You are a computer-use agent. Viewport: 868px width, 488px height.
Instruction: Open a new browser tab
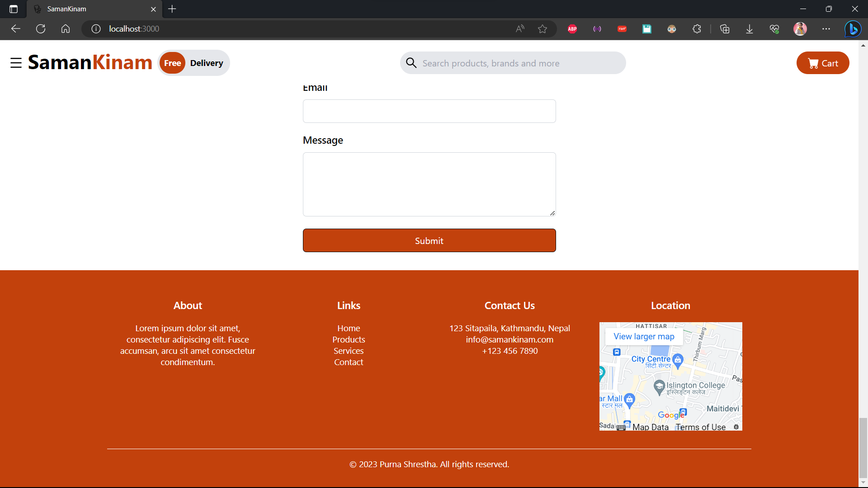pos(172,9)
